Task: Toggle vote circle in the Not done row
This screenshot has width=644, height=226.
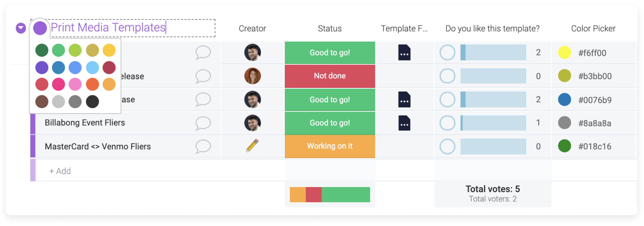Action: [447, 76]
